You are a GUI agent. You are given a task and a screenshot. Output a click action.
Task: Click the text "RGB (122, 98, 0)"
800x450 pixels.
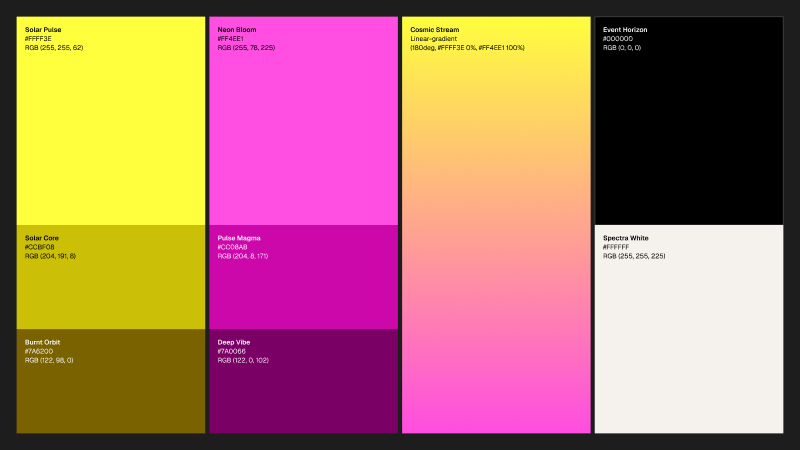[x=49, y=360]
